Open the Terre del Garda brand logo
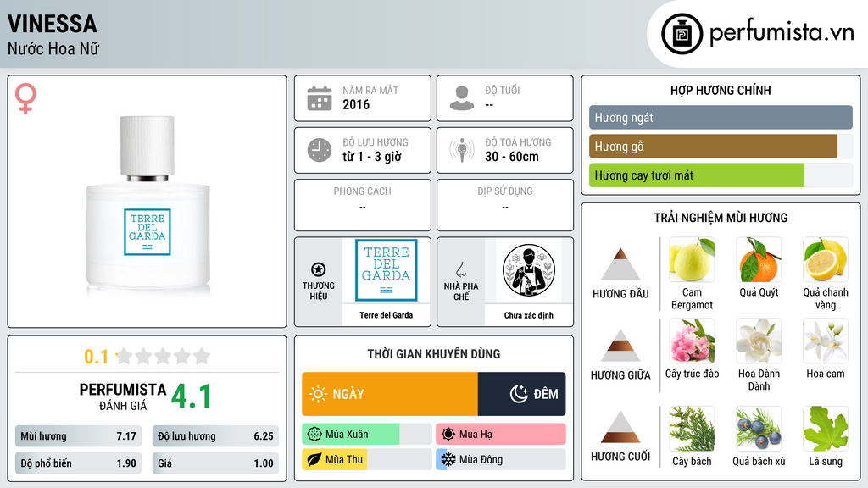Screen dimensions: 868x488 pyautogui.click(x=386, y=270)
